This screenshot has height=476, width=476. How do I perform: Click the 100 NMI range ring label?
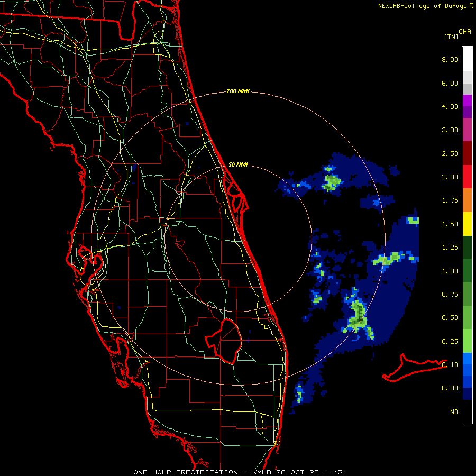[238, 91]
